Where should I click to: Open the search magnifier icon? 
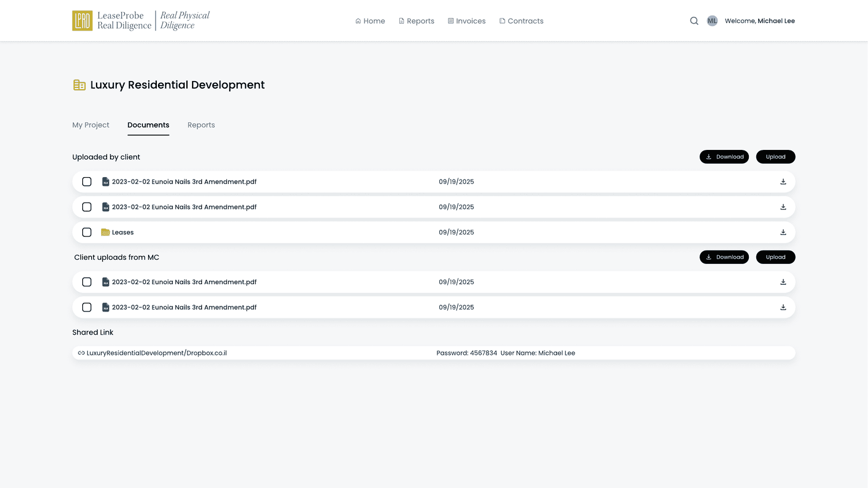(694, 21)
